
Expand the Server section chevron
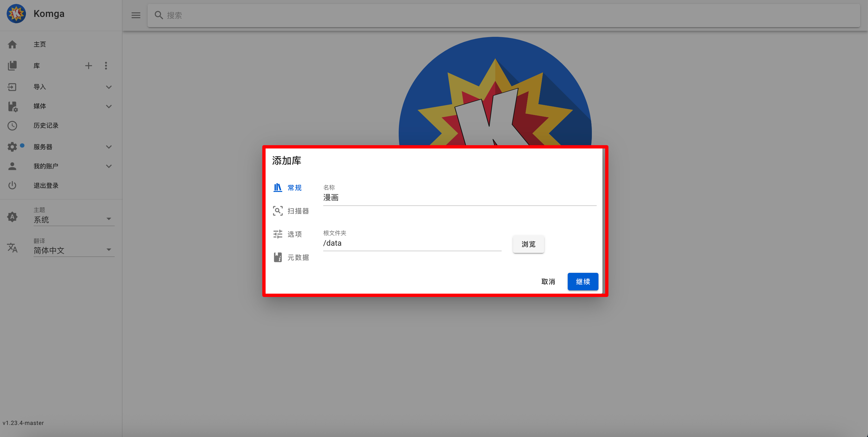pyautogui.click(x=109, y=147)
